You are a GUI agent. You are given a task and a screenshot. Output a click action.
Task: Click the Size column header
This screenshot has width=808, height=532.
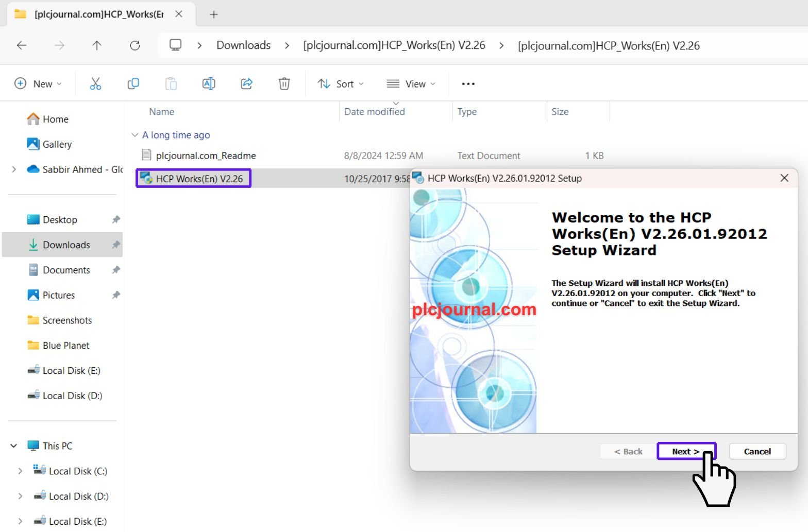560,112
